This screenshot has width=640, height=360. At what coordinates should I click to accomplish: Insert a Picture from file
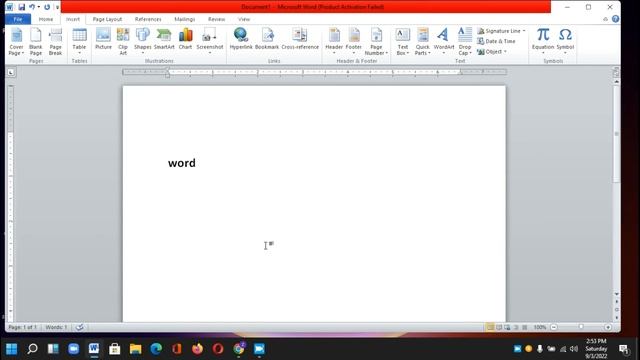[x=103, y=39]
